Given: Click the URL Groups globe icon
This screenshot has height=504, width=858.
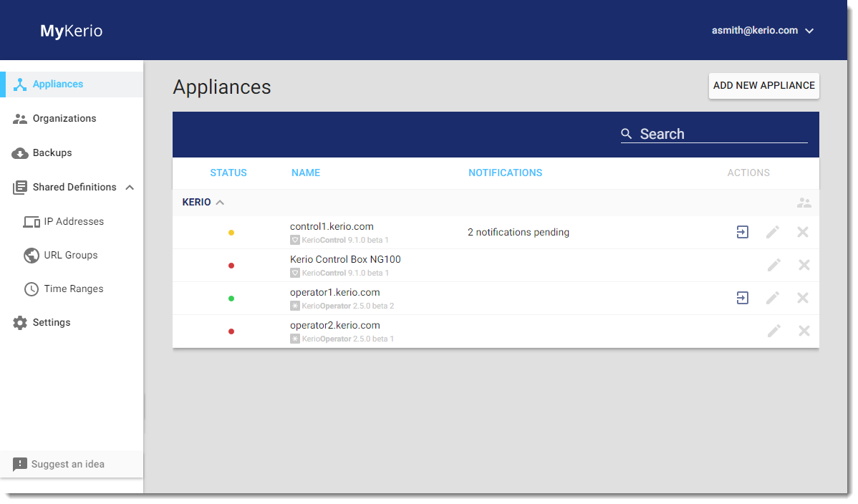Looking at the screenshot, I should click(32, 256).
